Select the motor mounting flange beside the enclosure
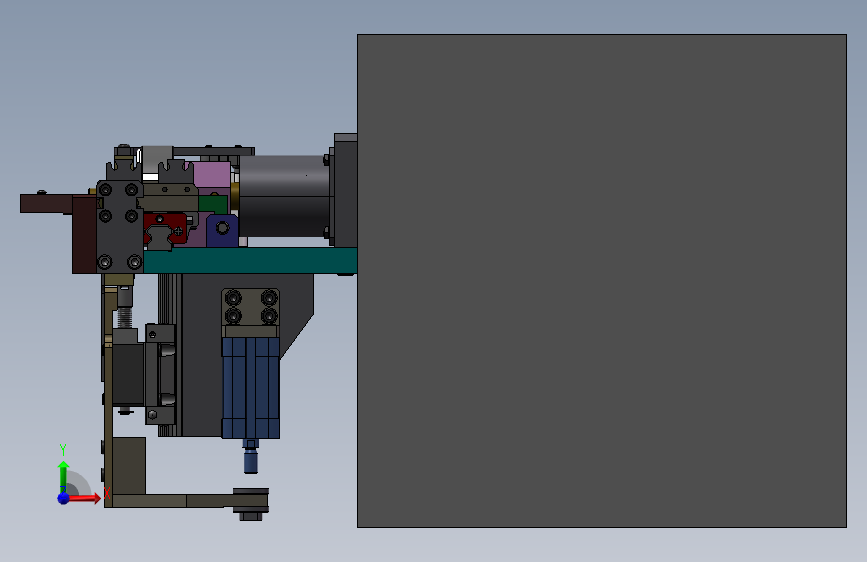 tap(345, 190)
